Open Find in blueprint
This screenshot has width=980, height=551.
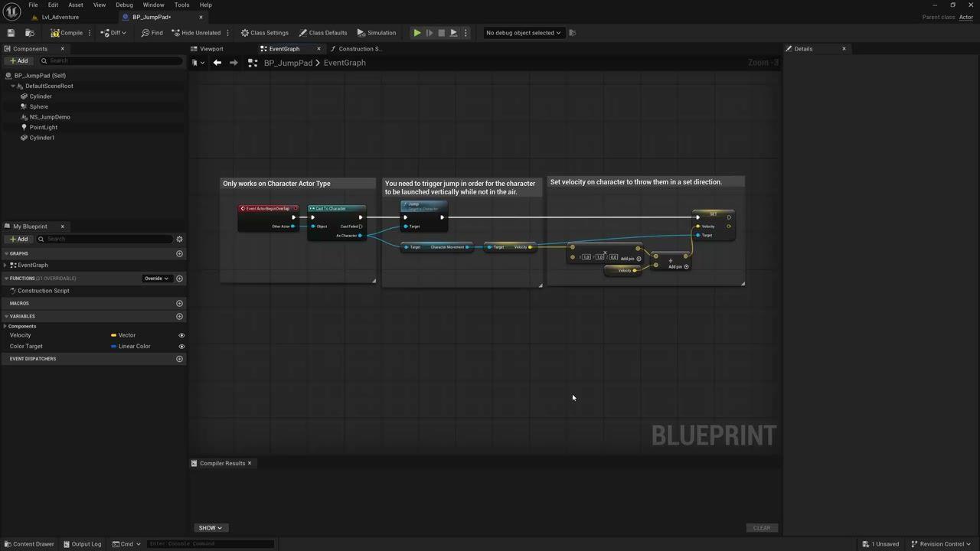[152, 33]
